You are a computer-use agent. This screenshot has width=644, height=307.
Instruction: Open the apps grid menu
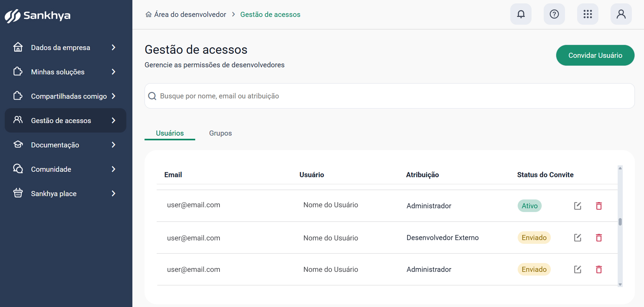pos(588,14)
